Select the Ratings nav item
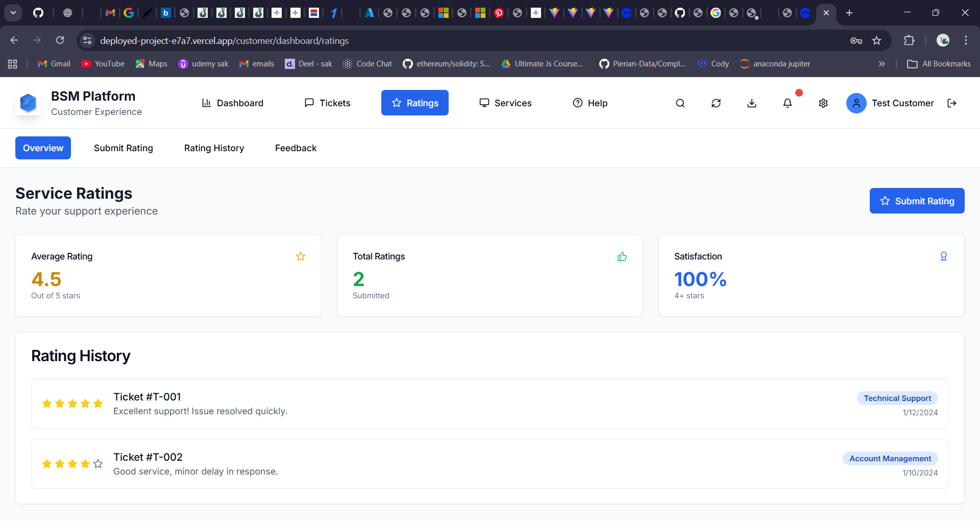The height and width of the screenshot is (521, 980). [415, 103]
